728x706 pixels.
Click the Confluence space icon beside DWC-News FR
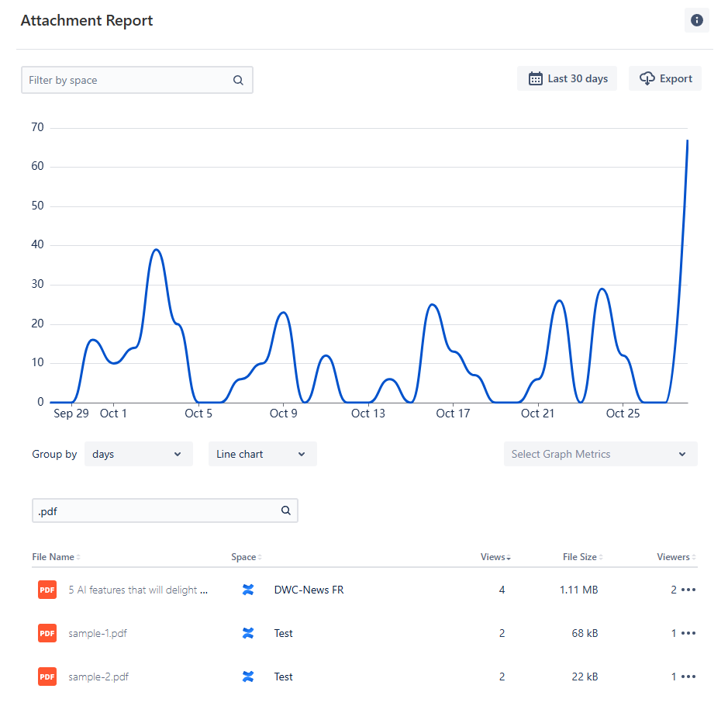[x=248, y=590]
